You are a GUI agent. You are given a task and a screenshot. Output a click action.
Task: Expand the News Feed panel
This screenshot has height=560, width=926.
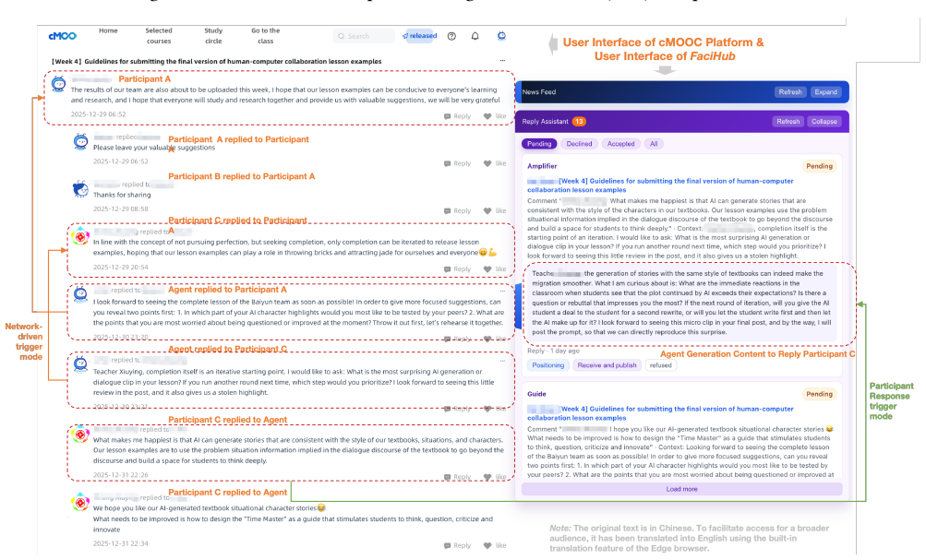pyautogui.click(x=825, y=92)
